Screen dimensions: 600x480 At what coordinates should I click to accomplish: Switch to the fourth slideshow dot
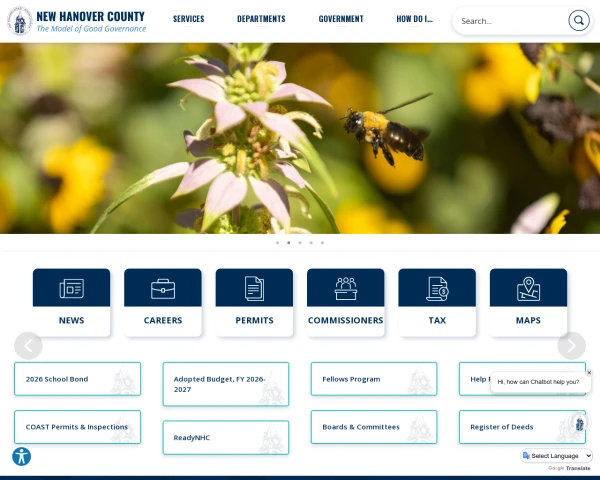(x=311, y=243)
